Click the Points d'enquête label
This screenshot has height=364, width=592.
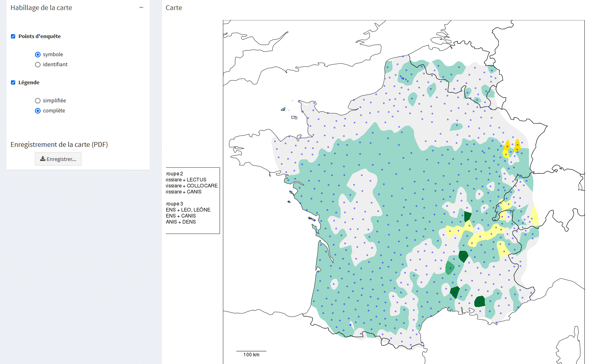[x=39, y=37]
